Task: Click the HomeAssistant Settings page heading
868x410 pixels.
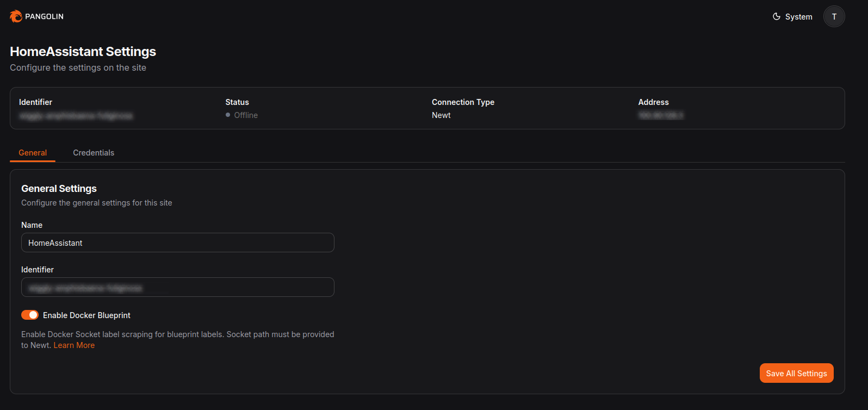Action: tap(83, 52)
